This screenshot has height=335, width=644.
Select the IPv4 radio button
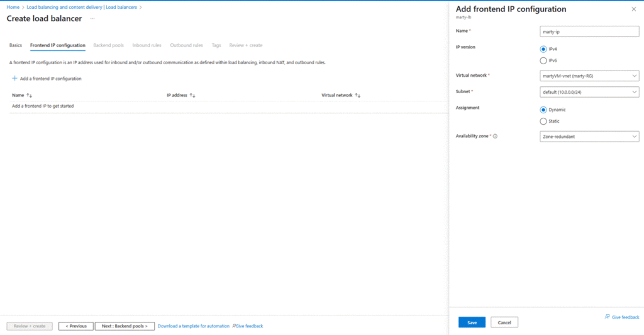pyautogui.click(x=543, y=49)
